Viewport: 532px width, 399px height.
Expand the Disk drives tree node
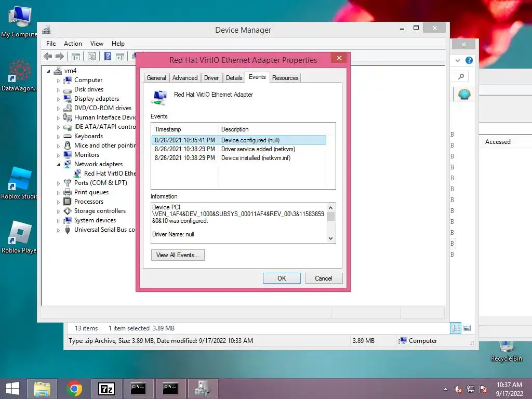58,90
